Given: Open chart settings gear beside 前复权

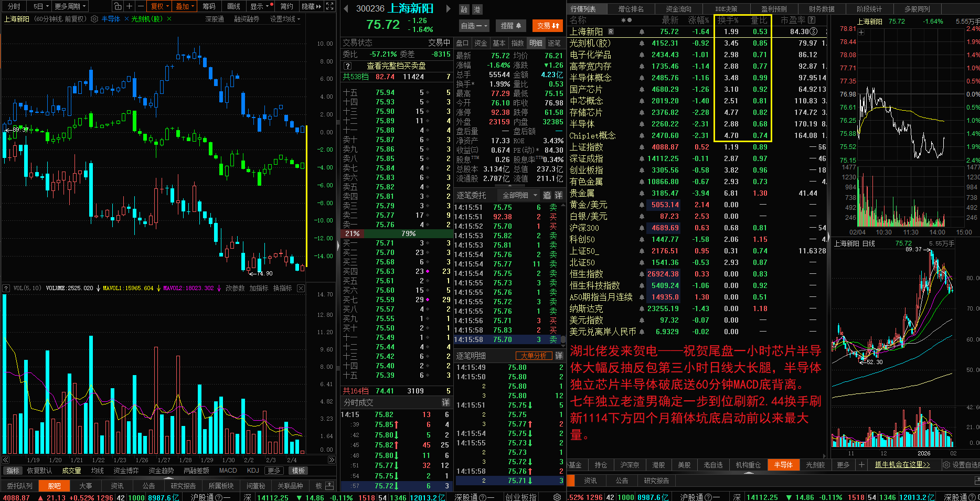Looking at the screenshot, I should tap(94, 19).
